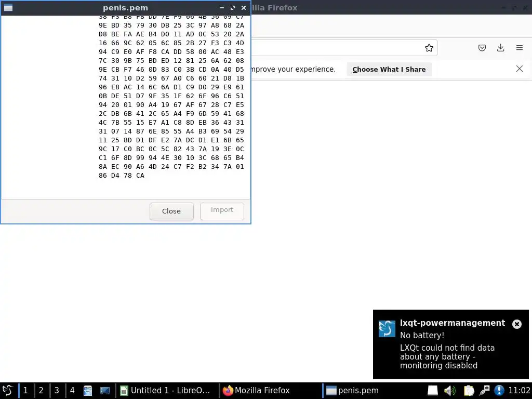The height and width of the screenshot is (399, 532).
Task: Click the show desktop panel icon
Action: click(105, 391)
